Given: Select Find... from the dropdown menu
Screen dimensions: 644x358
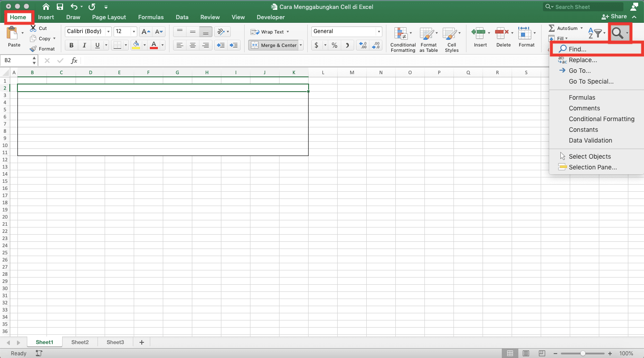Looking at the screenshot, I should 597,49.
